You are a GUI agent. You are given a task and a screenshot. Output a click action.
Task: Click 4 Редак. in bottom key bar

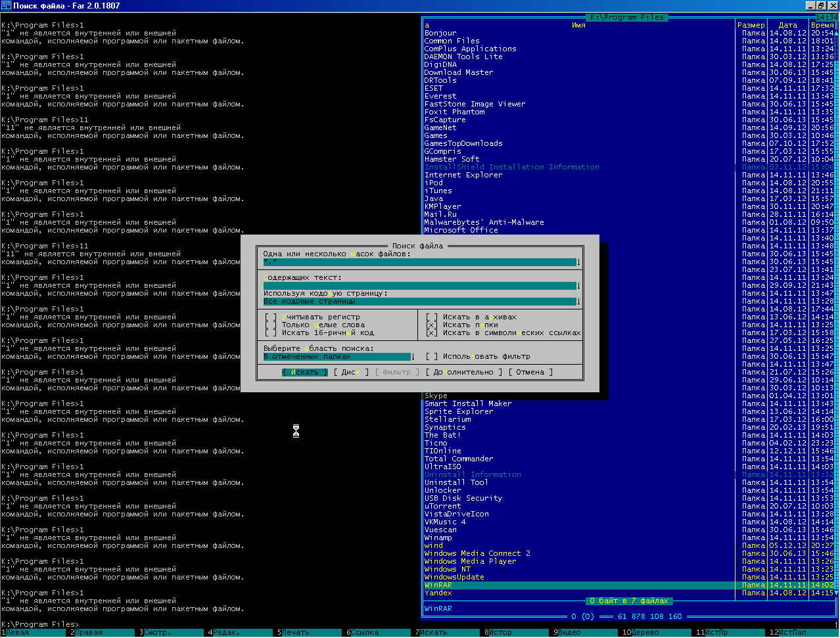227,633
